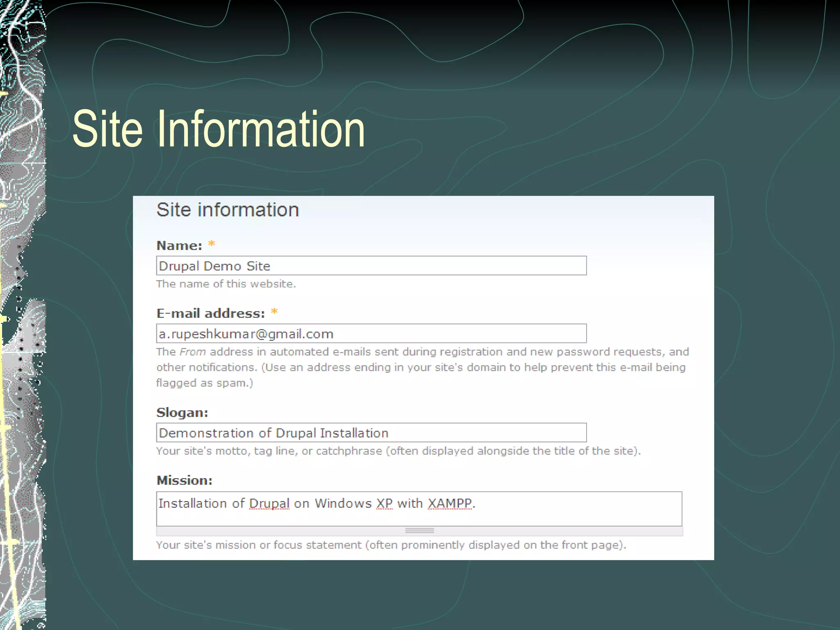Click the mission description about focus statement

[x=391, y=545]
